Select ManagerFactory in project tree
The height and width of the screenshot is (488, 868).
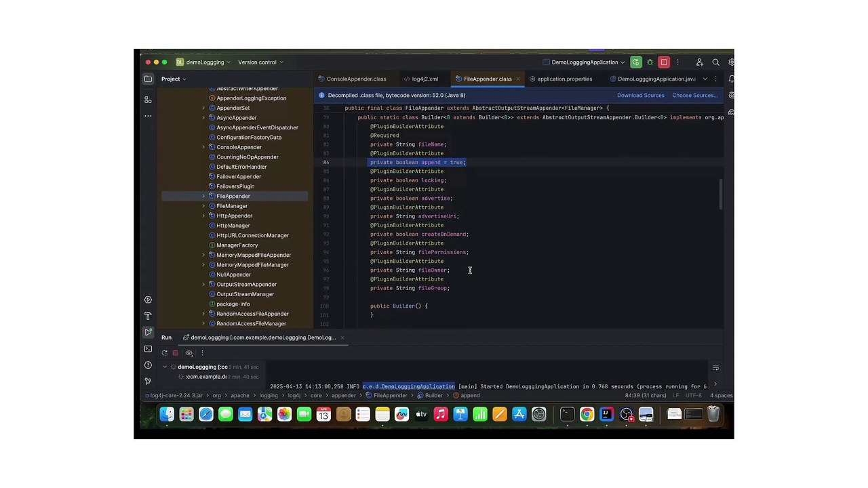click(237, 245)
